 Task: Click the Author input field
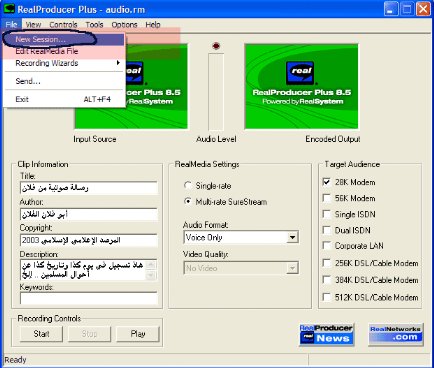(89, 214)
